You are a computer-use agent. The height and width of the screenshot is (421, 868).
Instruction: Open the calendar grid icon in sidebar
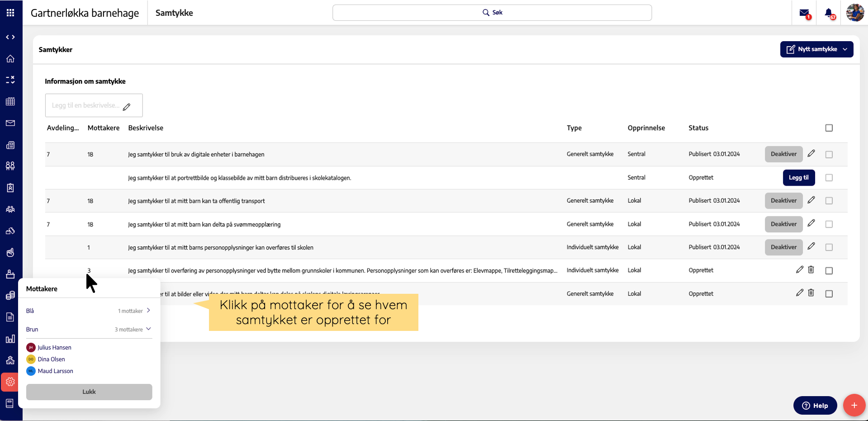(10, 101)
